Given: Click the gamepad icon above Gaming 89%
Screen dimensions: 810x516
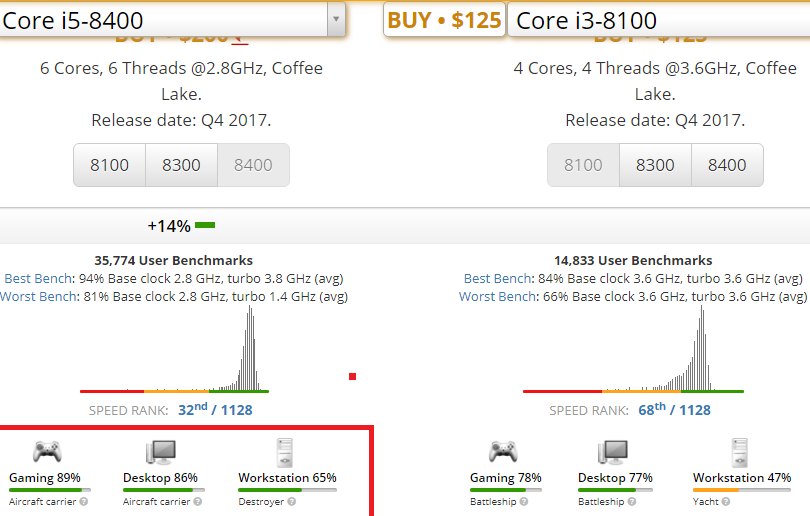Looking at the screenshot, I should 47,451.
